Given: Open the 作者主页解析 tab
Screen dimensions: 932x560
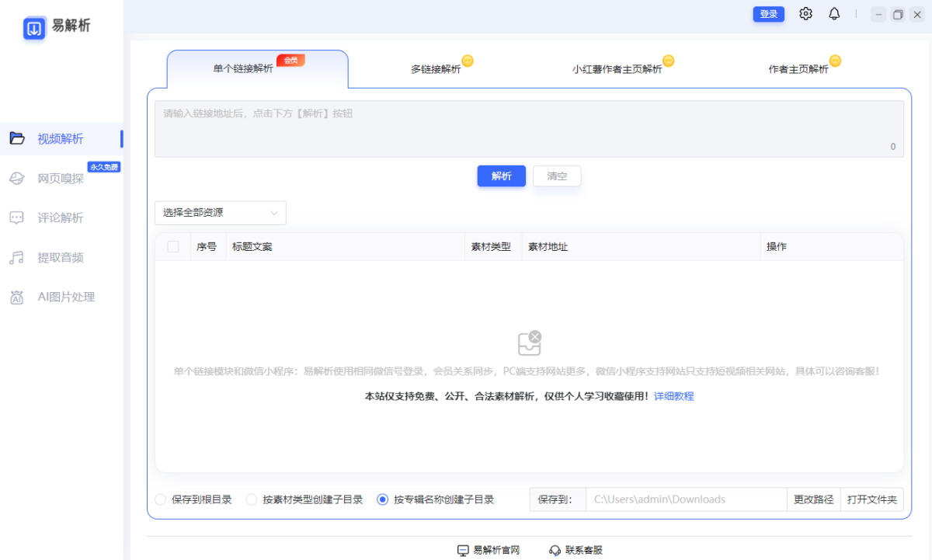Looking at the screenshot, I should point(803,68).
